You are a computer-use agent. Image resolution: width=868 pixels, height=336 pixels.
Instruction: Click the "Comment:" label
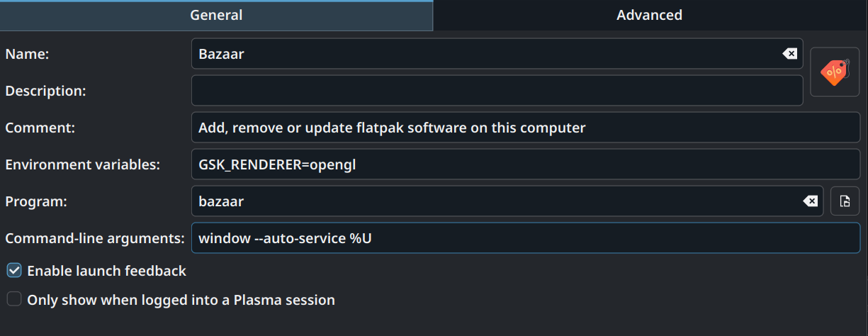[40, 128]
